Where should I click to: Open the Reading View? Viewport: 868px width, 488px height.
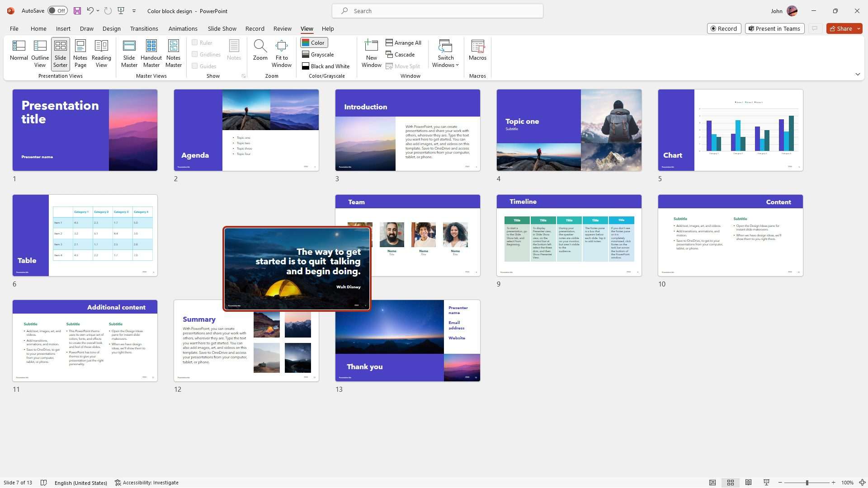(101, 53)
